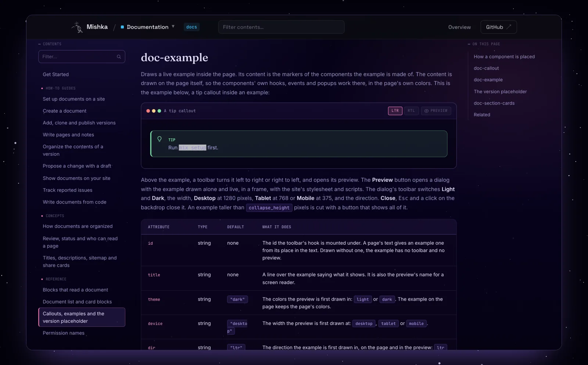Jump to How a component is placed
This screenshot has width=588, height=365.
point(504,57)
